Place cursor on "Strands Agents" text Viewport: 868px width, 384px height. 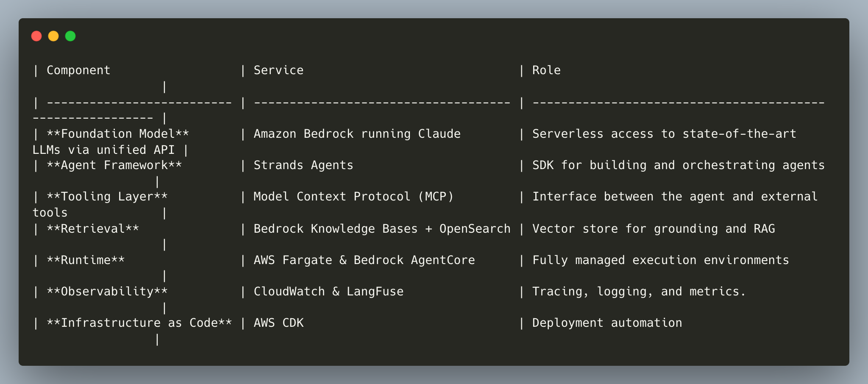point(303,165)
